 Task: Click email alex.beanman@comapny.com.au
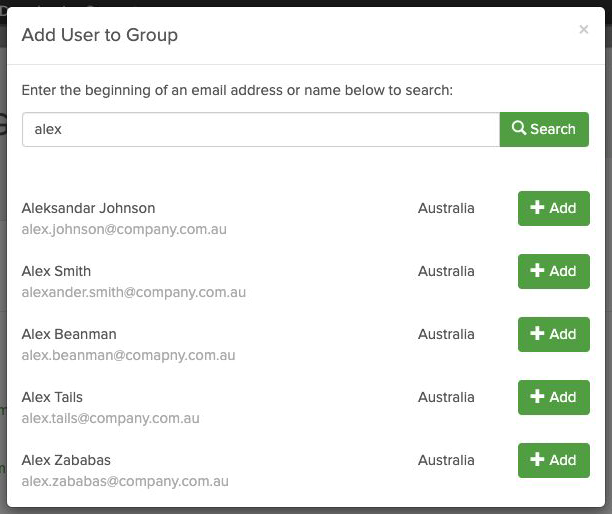[x=129, y=355]
